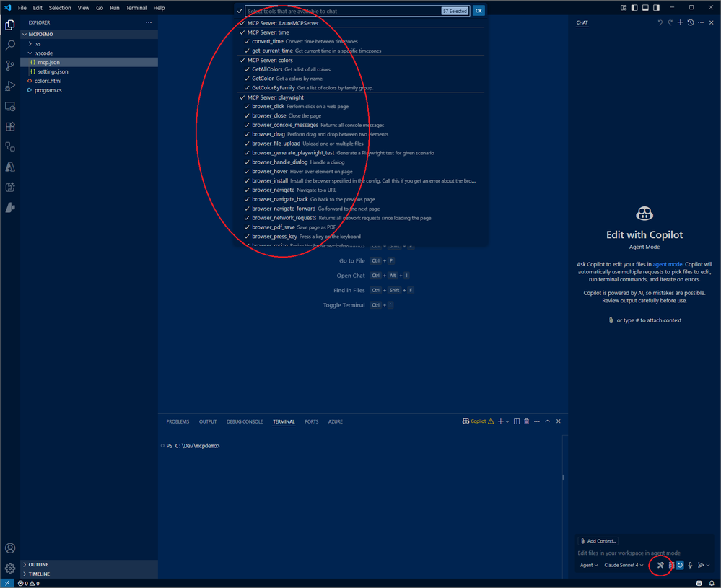Screen dimensions: 721x588
Task: Kill terminal with trash icon
Action: [x=526, y=421]
